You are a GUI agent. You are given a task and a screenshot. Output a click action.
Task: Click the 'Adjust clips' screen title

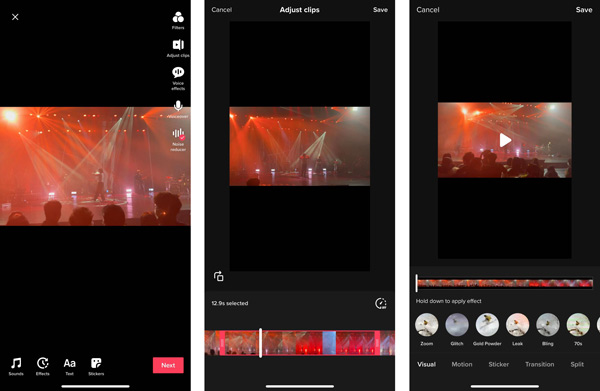[x=300, y=10]
